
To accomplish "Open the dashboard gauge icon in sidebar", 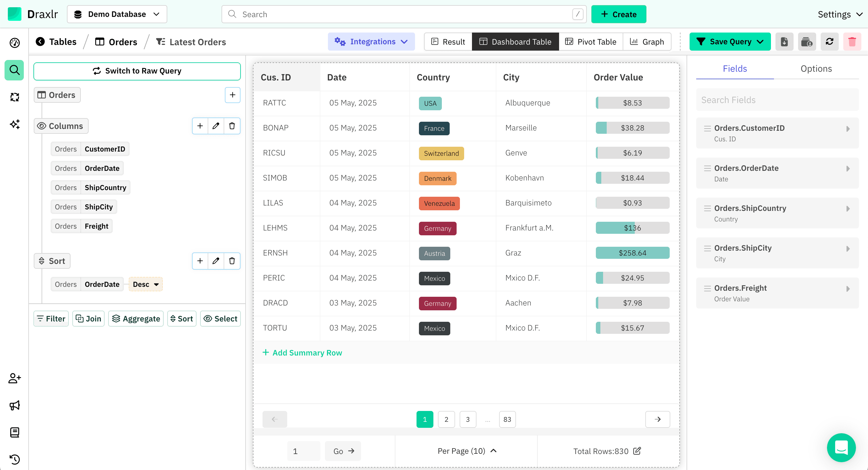I will coord(14,43).
